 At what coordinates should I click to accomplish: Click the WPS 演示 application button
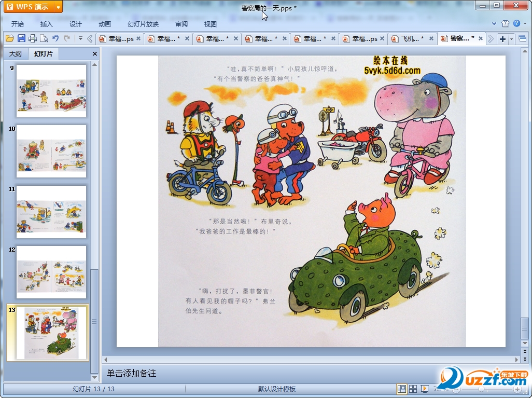[x=29, y=7]
